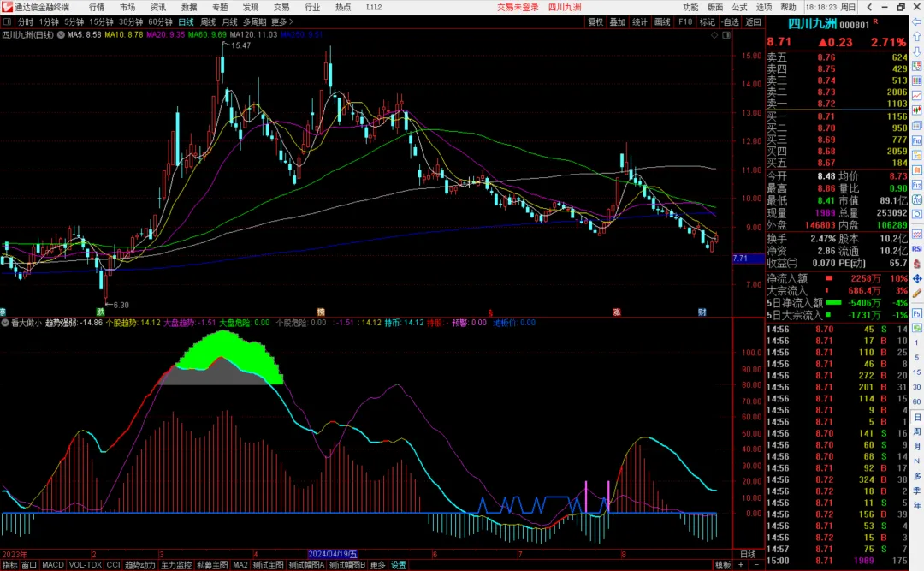Open the RSI indicator sidebar icon

coord(917,249)
